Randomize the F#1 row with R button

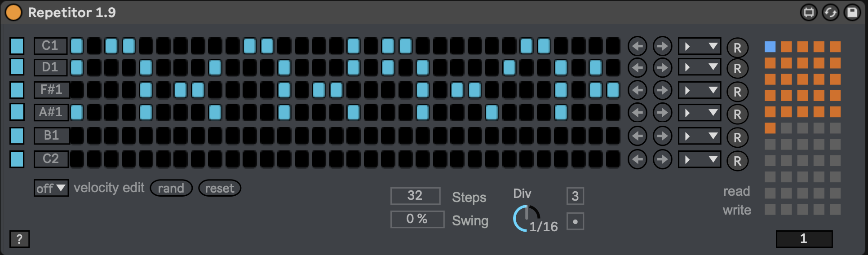(x=737, y=92)
